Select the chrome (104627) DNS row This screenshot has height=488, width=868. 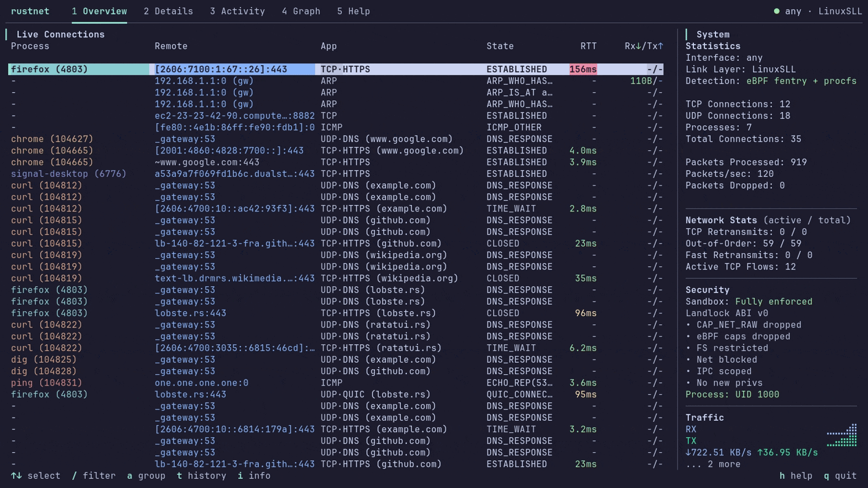(336, 139)
